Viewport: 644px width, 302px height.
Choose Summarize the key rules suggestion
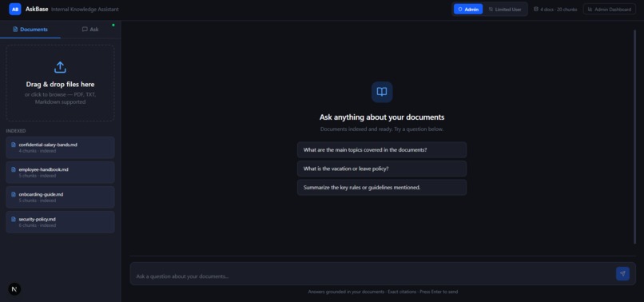382,188
